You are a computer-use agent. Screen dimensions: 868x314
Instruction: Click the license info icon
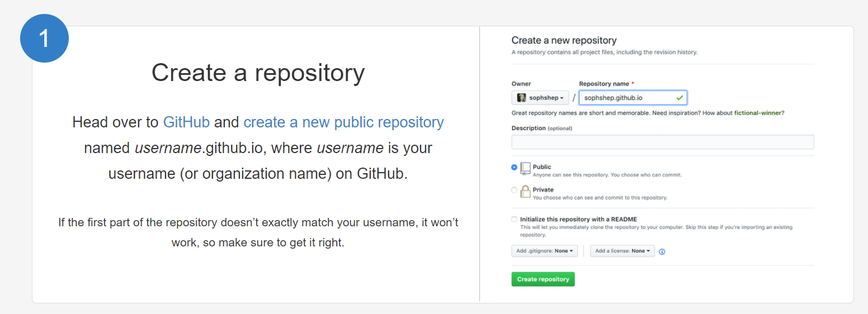662,251
